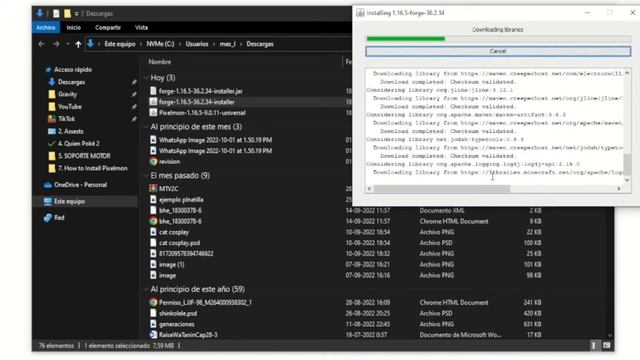Select 'Descargas' in quick access pane
This screenshot has height=360, width=640.
pyautogui.click(x=71, y=82)
